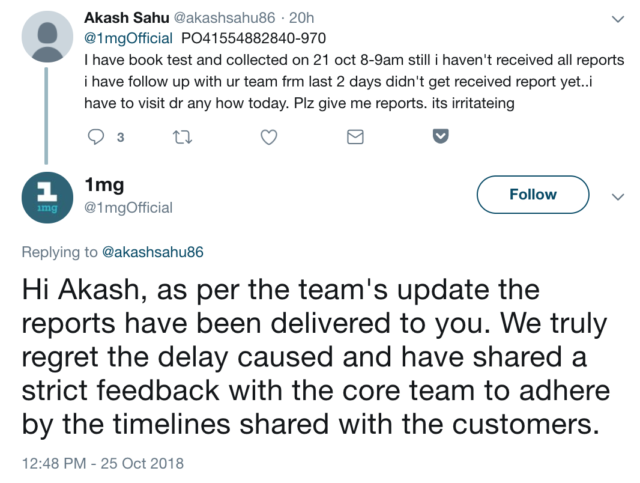Like the tweet with the heart icon
Screen dimensions: 640x483
(x=268, y=138)
